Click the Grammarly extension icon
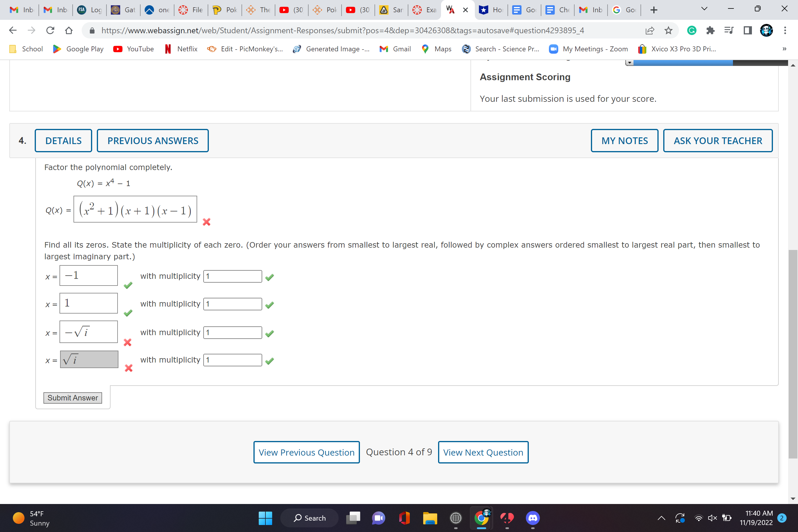Viewport: 798px width, 532px height. point(692,30)
